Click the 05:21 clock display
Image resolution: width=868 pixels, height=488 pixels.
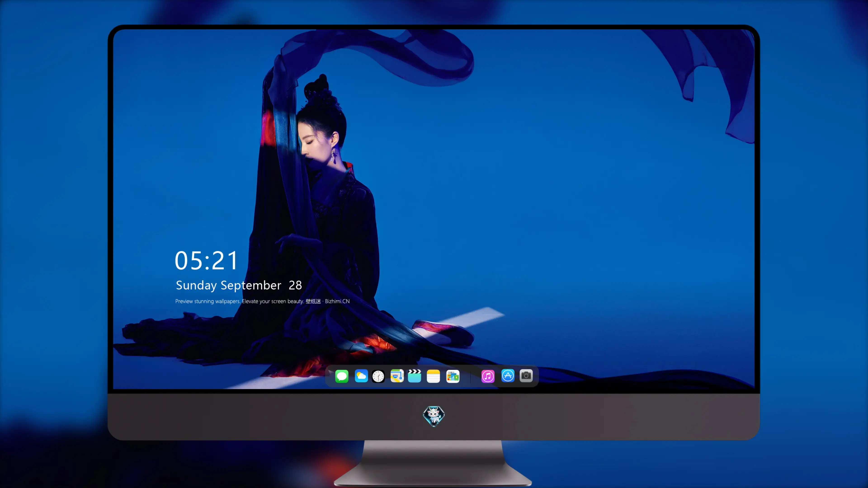[206, 260]
